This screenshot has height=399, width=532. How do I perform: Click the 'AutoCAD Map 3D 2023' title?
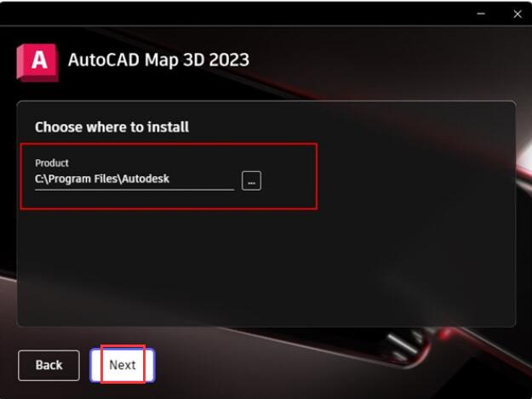pos(158,60)
